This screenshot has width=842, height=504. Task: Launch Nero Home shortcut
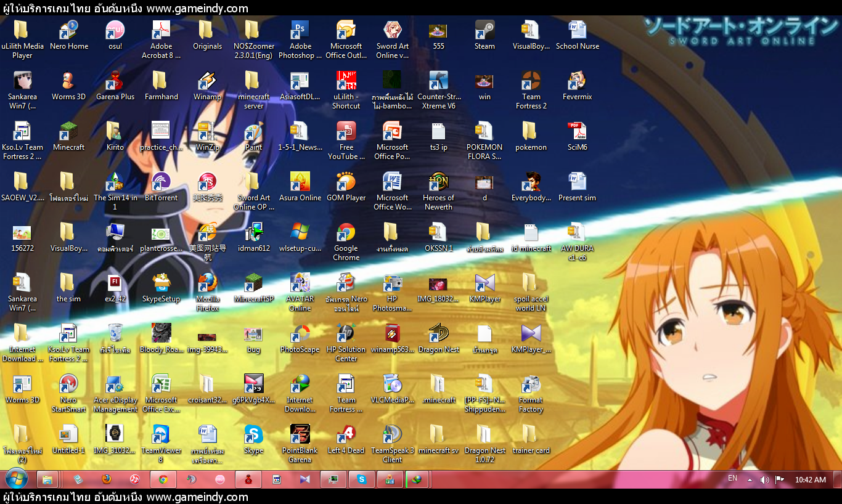click(69, 35)
